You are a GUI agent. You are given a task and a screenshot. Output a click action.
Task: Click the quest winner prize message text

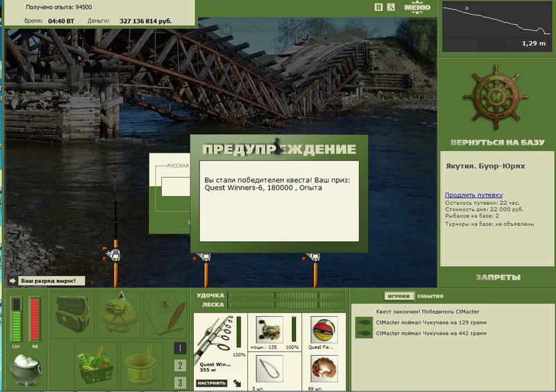[x=277, y=183]
